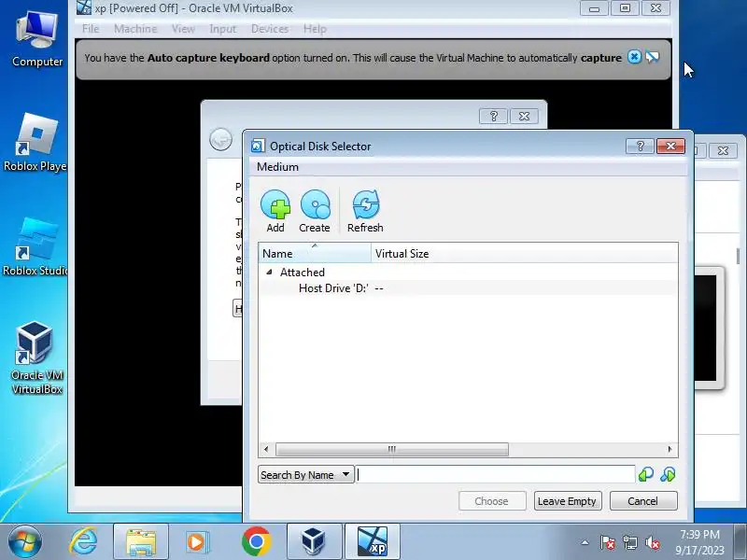Click the muted volume tray icon
Screen dimensions: 747x560
pyautogui.click(x=653, y=542)
